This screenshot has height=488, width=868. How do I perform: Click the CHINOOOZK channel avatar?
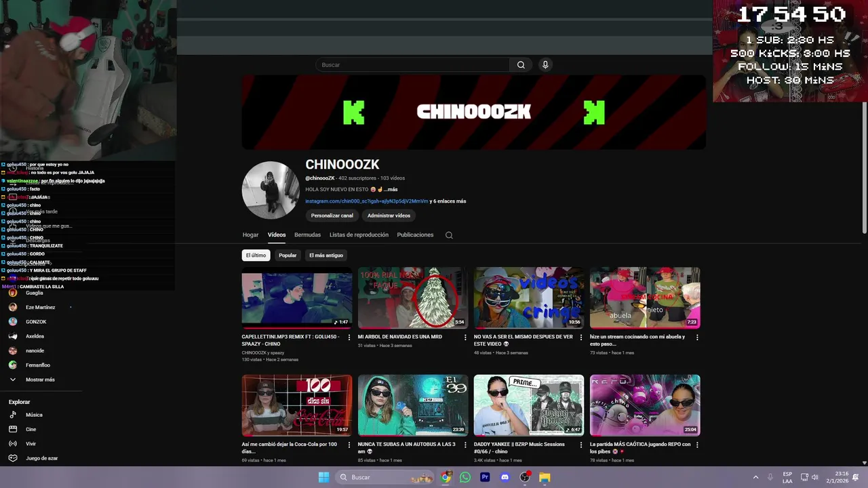point(271,190)
